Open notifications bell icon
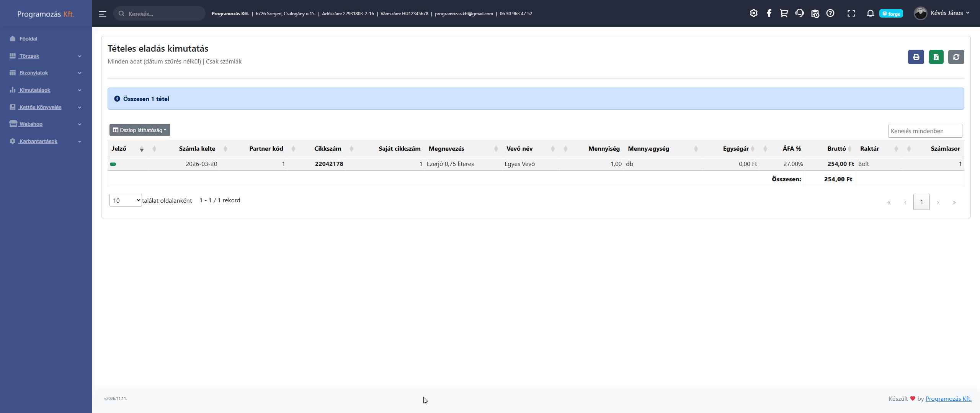This screenshot has width=980, height=413. pos(870,13)
